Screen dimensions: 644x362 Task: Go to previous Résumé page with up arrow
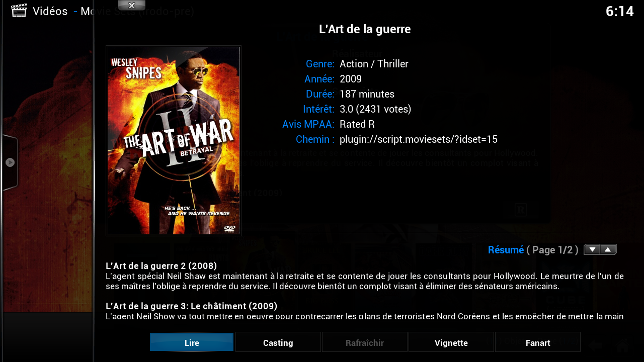608,249
